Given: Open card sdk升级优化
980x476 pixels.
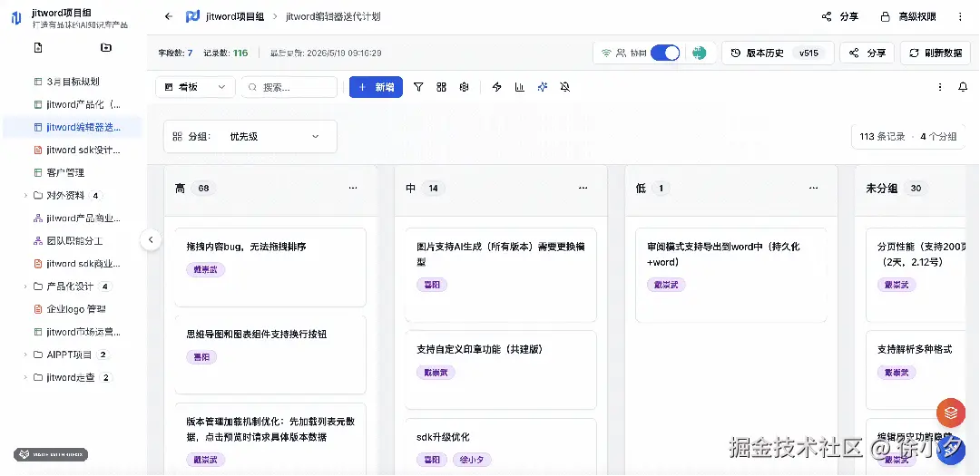Looking at the screenshot, I should 501,447.
